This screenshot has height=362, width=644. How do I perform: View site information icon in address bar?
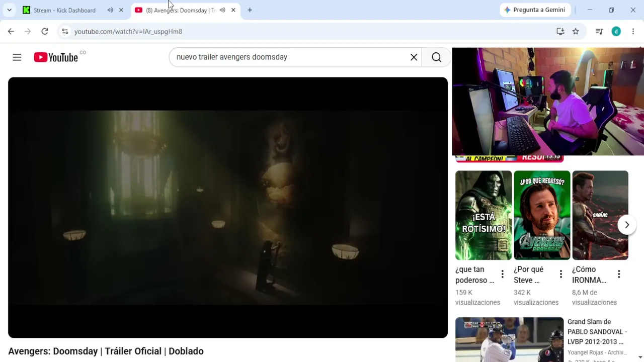pos(65,31)
